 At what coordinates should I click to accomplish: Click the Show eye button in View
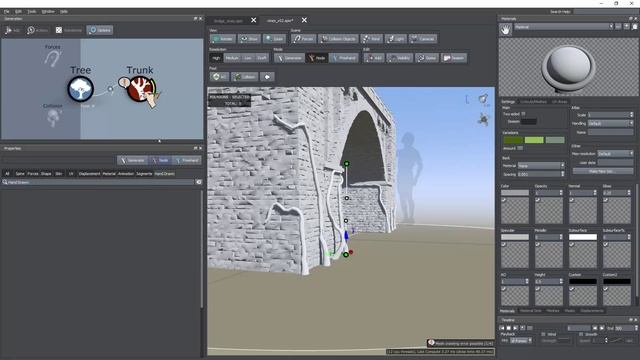pos(249,39)
